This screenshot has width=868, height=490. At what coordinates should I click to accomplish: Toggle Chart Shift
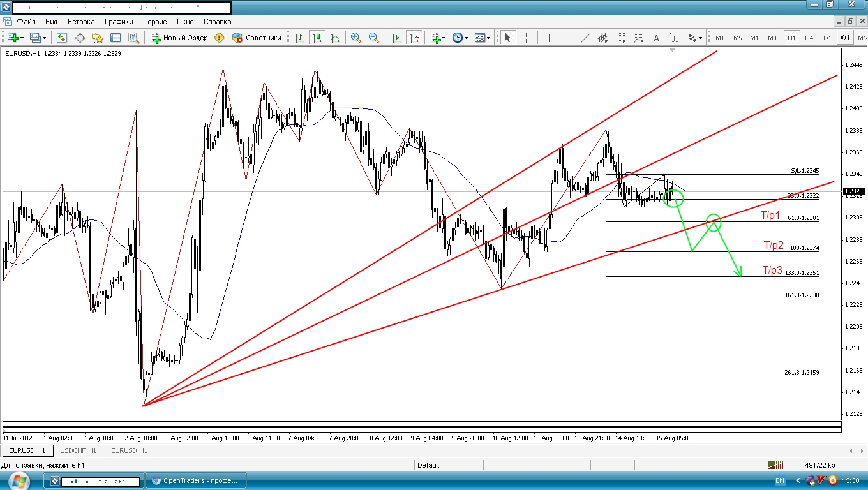click(414, 38)
